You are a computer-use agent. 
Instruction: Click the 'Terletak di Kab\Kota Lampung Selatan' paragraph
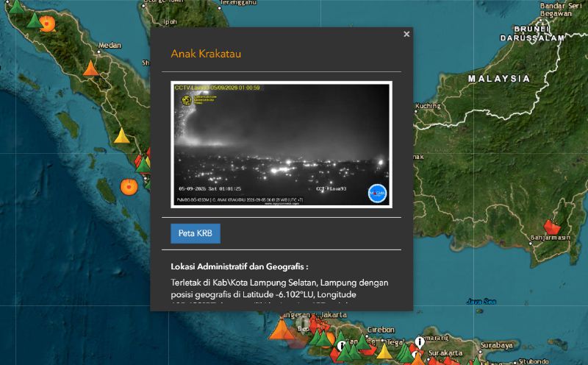click(x=279, y=288)
